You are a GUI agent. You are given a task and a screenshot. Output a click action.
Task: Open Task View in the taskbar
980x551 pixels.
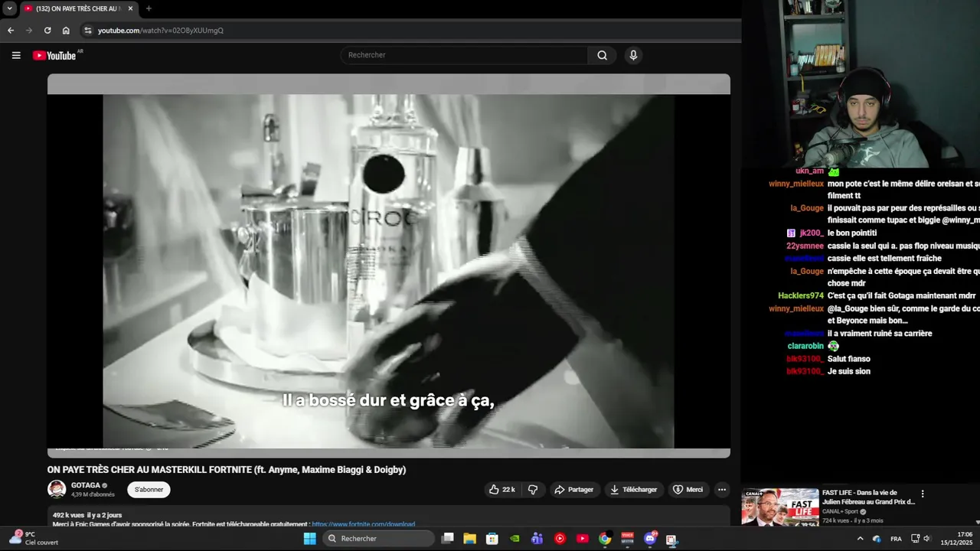tap(448, 539)
